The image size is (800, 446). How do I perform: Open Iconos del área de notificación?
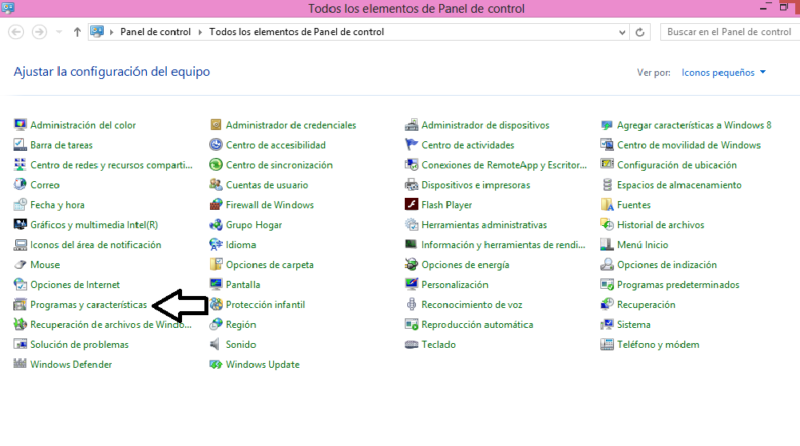coord(95,244)
